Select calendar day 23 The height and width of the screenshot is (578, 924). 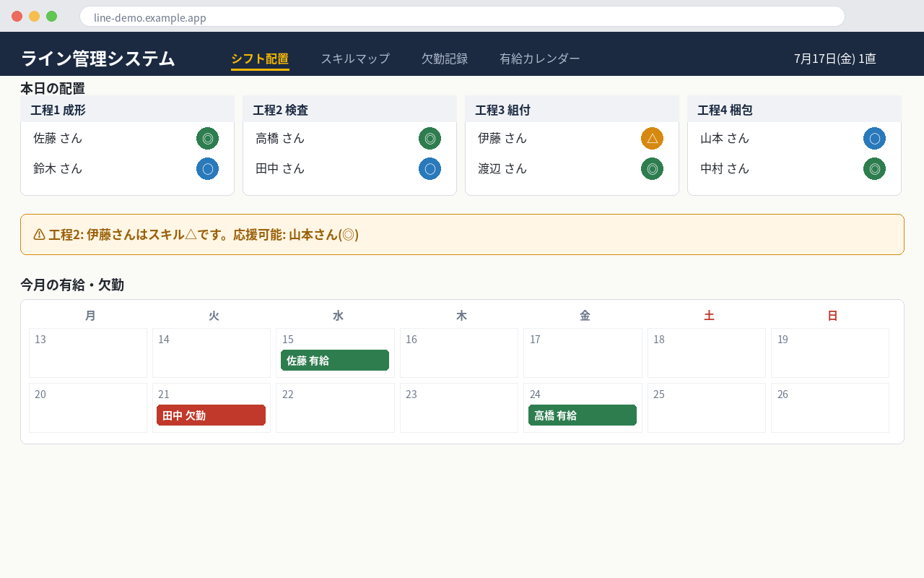coord(459,407)
